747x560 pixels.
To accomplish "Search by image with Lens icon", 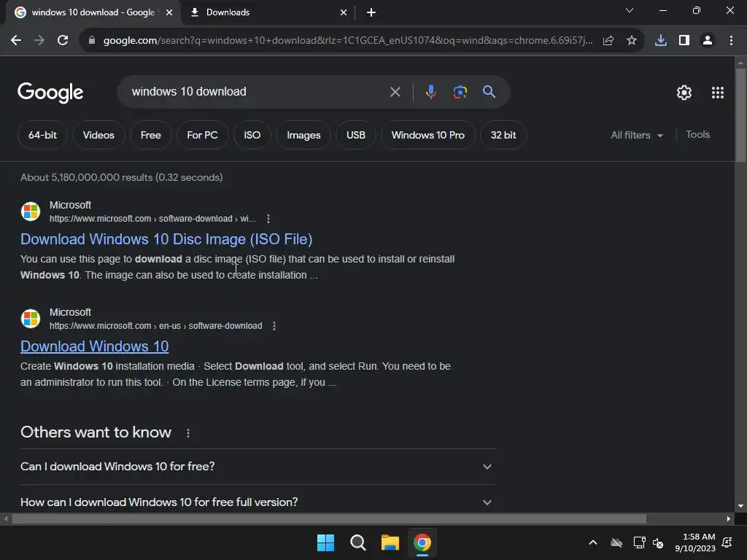I will (460, 91).
